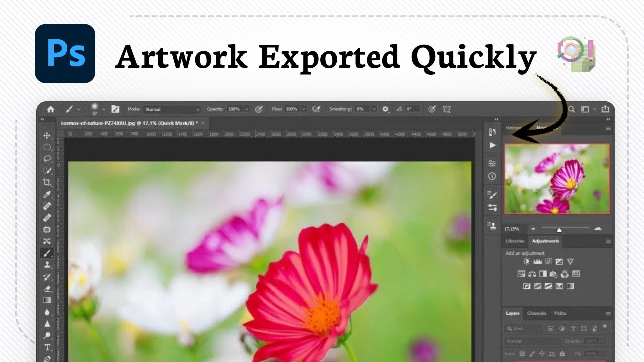Open smoothing options gear
The width and height of the screenshot is (644, 362).
[386, 109]
